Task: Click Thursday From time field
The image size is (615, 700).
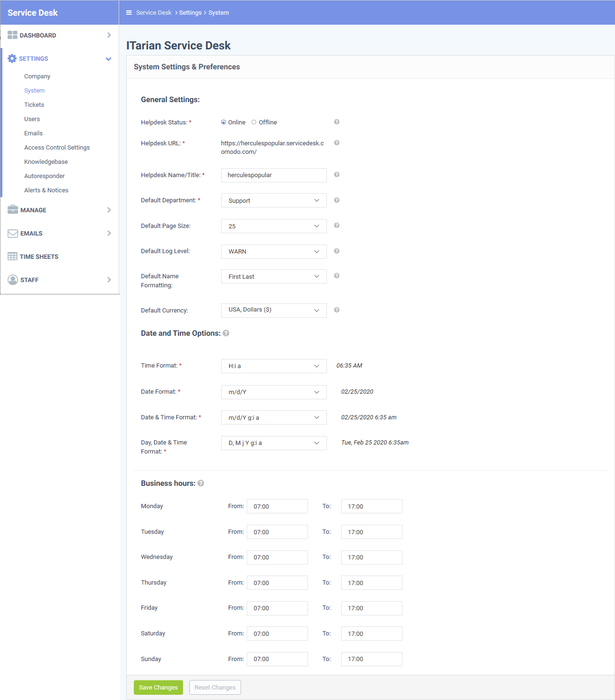Action: coord(277,583)
